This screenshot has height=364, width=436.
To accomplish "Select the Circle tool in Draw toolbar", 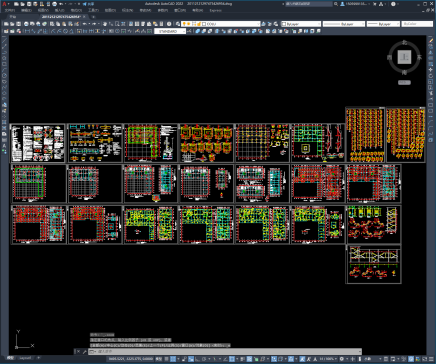I will (4, 76).
